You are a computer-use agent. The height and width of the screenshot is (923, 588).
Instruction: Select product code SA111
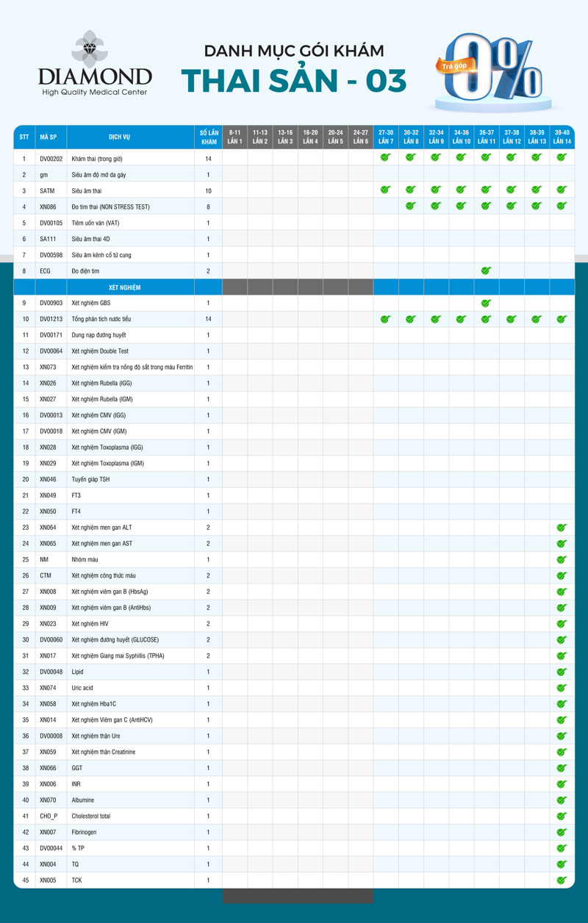tap(49, 239)
